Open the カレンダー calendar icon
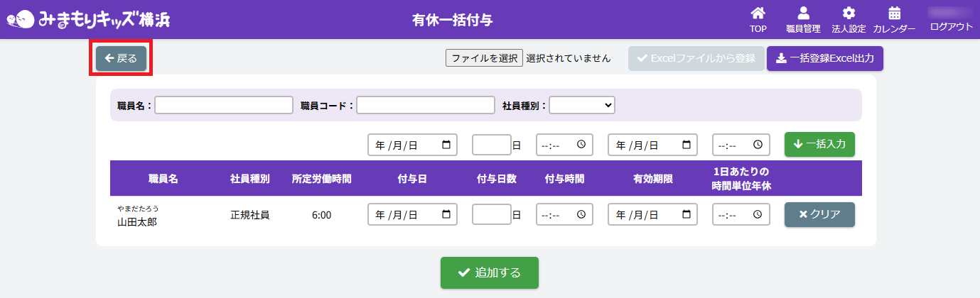This screenshot has width=980, height=298. 894,19
